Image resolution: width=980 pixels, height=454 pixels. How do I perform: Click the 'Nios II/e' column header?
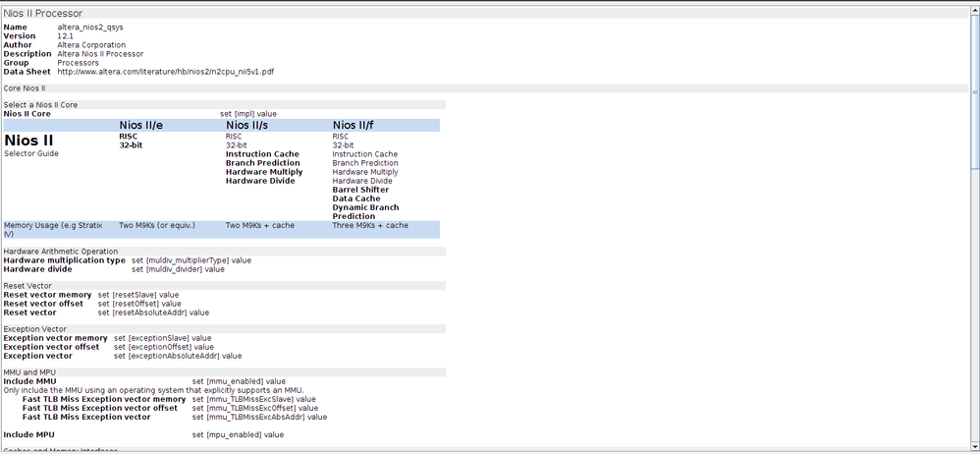(141, 126)
